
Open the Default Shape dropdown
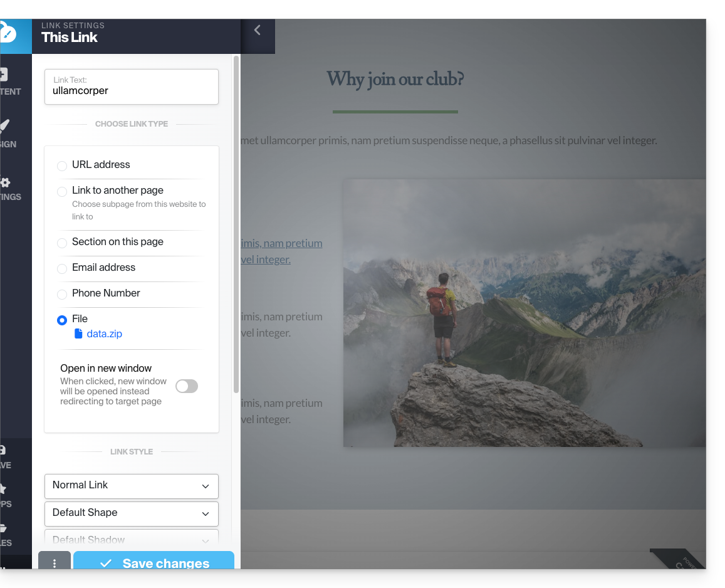(132, 513)
